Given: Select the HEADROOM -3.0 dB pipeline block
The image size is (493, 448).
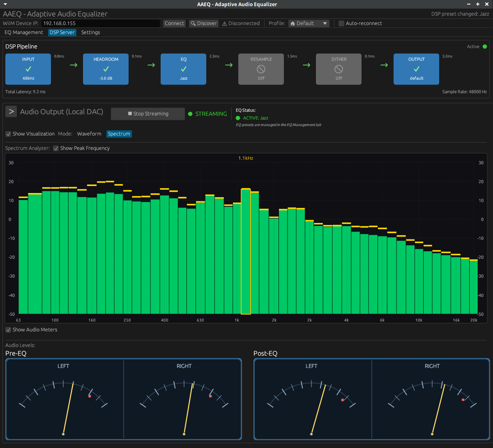Looking at the screenshot, I should coord(106,69).
